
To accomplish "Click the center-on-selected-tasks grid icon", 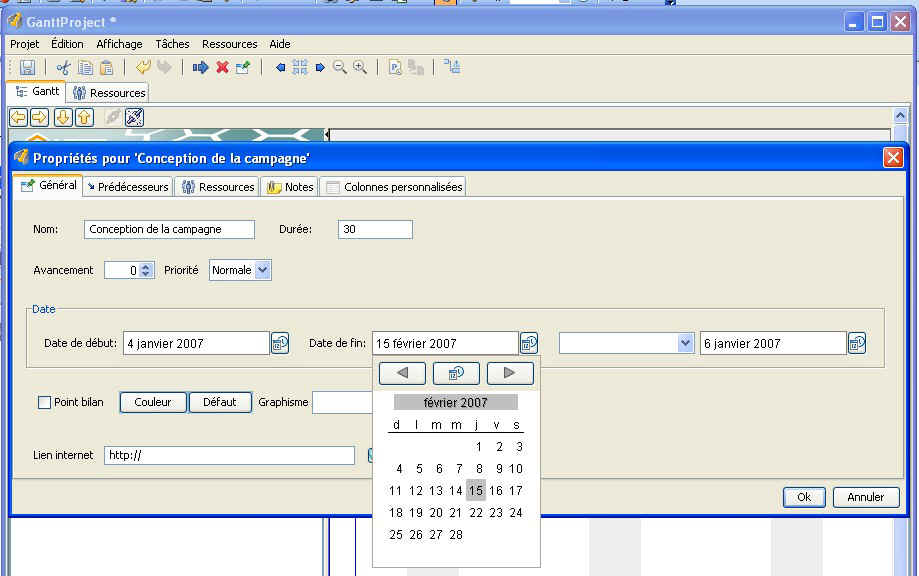I will click(299, 67).
